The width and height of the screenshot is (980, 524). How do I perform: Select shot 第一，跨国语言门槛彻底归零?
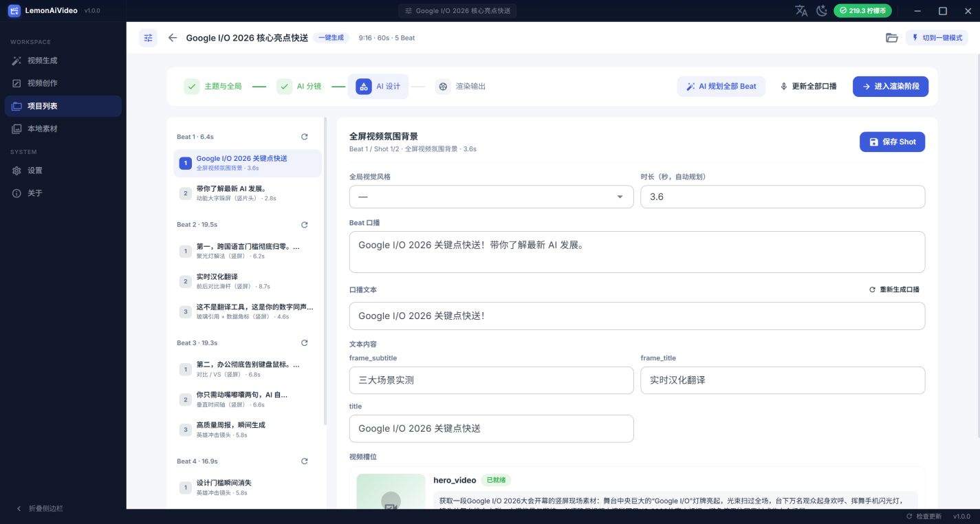[x=247, y=251]
